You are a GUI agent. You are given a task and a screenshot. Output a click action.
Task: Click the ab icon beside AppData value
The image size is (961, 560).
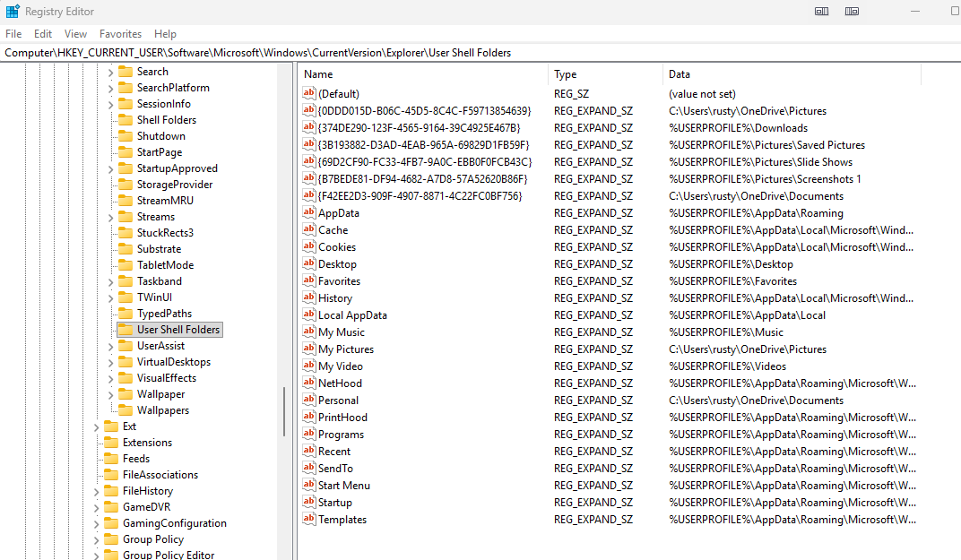pyautogui.click(x=309, y=212)
